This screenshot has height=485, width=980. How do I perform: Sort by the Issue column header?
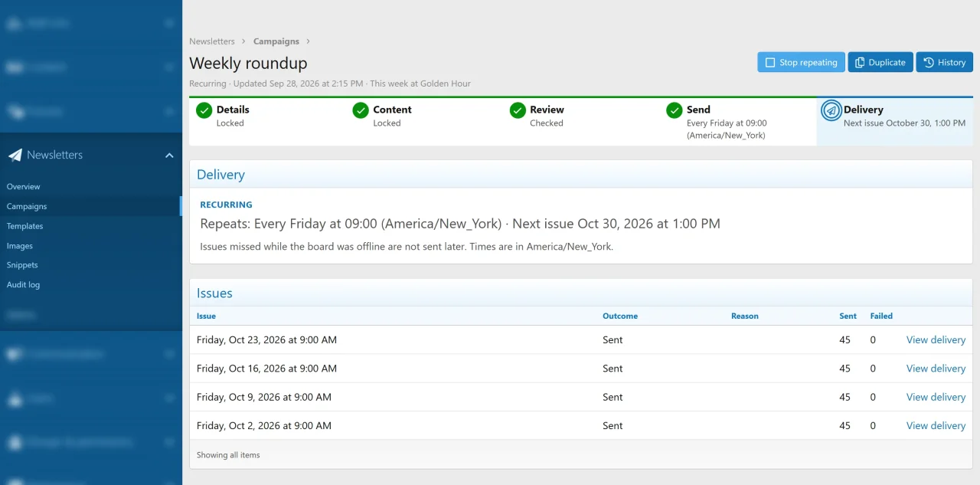[x=206, y=316]
